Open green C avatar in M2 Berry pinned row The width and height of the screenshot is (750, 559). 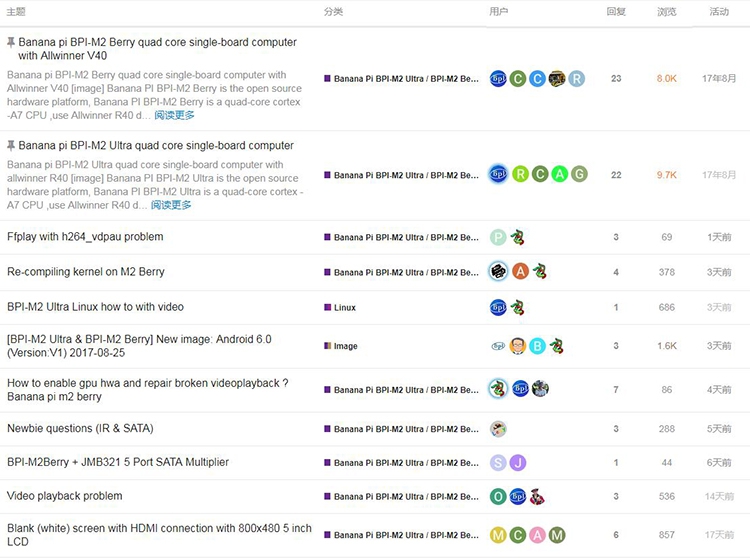518,78
